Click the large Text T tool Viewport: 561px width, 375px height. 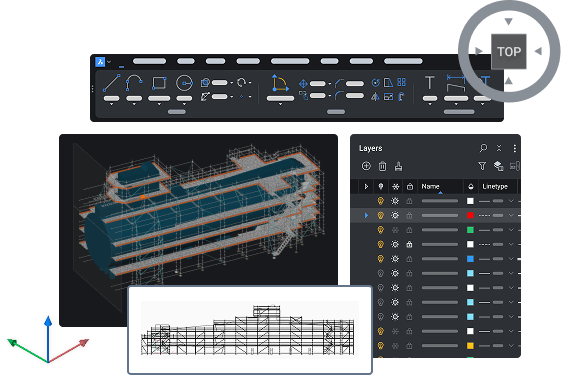[430, 83]
